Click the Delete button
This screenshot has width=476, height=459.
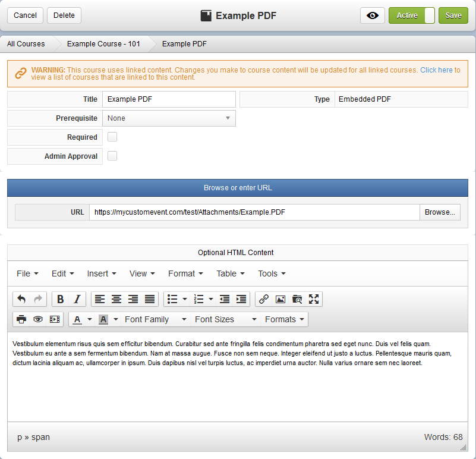(64, 15)
